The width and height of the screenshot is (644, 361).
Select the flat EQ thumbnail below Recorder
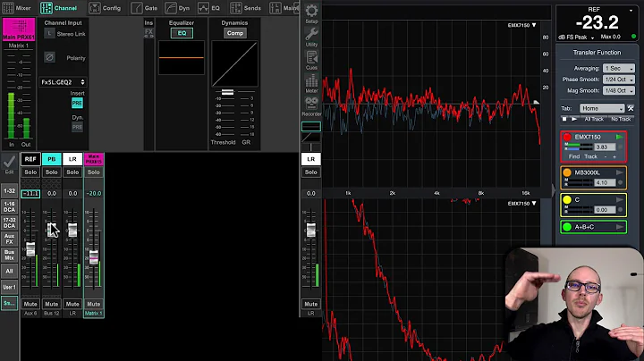311,126
